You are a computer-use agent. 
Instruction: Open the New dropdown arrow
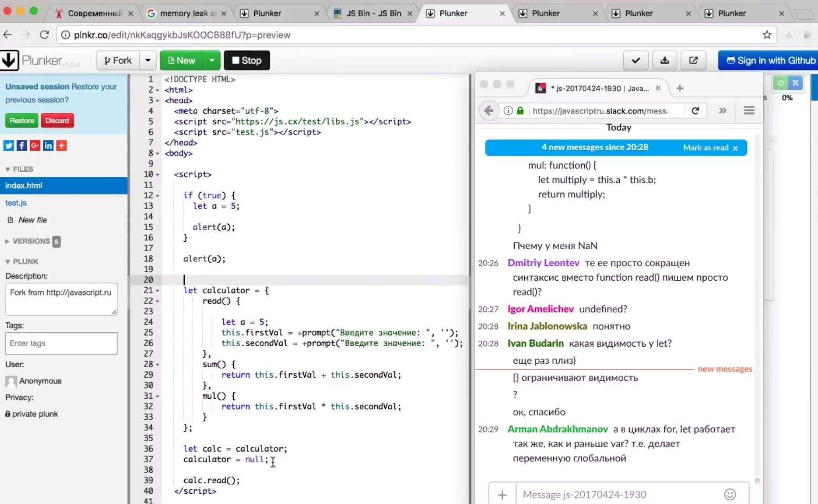point(212,61)
